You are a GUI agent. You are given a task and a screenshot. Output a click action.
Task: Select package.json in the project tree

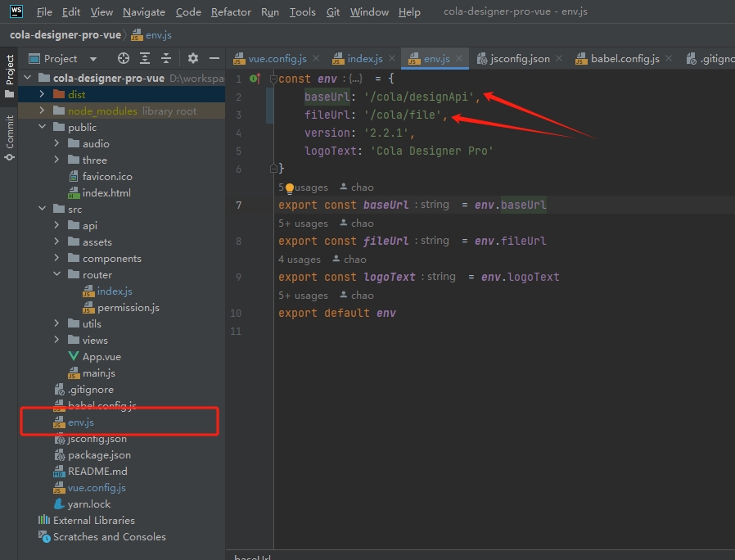click(x=99, y=455)
